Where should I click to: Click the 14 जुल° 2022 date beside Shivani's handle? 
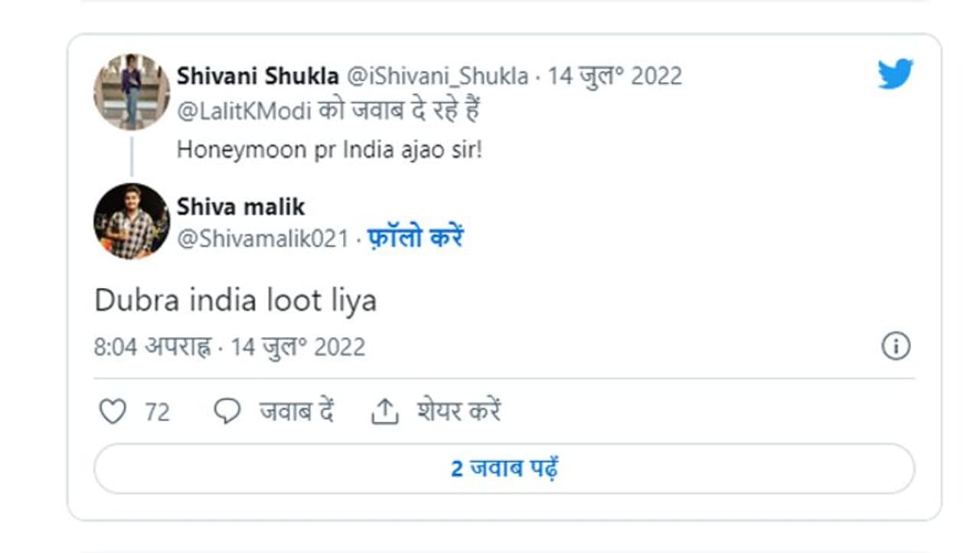(615, 76)
